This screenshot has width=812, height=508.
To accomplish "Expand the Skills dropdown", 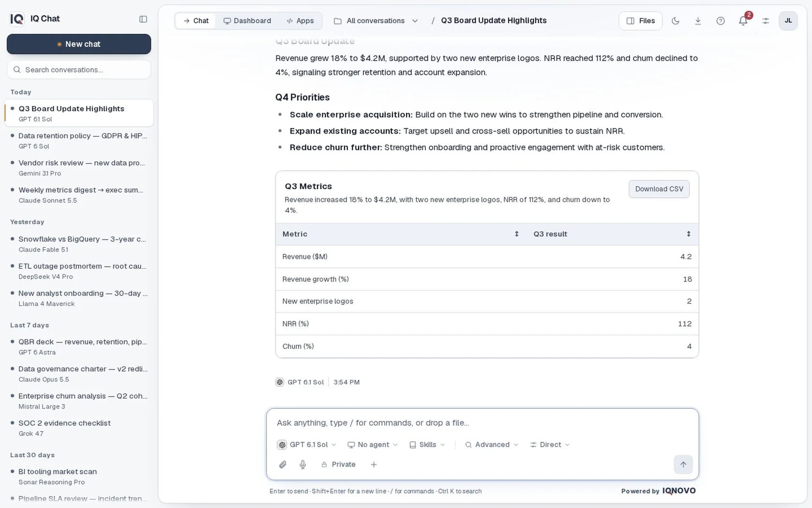I will pyautogui.click(x=427, y=445).
